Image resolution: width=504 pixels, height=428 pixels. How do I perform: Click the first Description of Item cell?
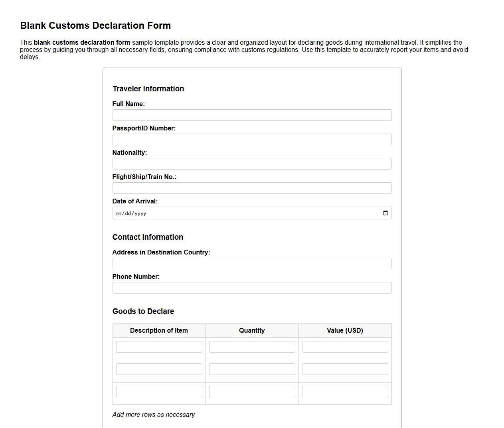(x=159, y=347)
